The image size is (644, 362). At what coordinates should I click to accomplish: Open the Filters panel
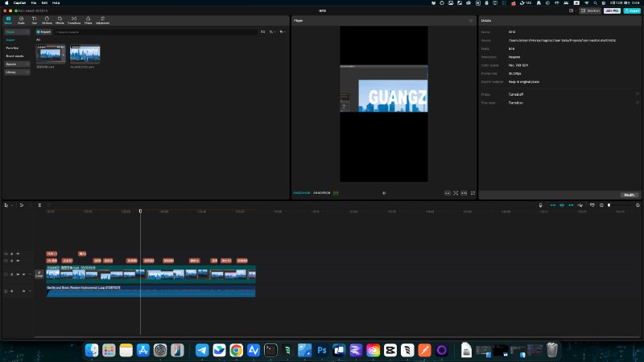tap(88, 19)
